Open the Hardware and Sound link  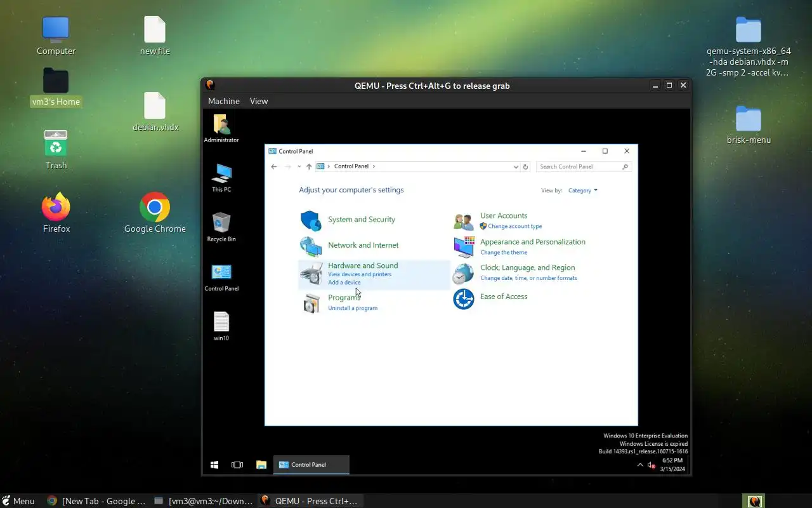click(363, 265)
